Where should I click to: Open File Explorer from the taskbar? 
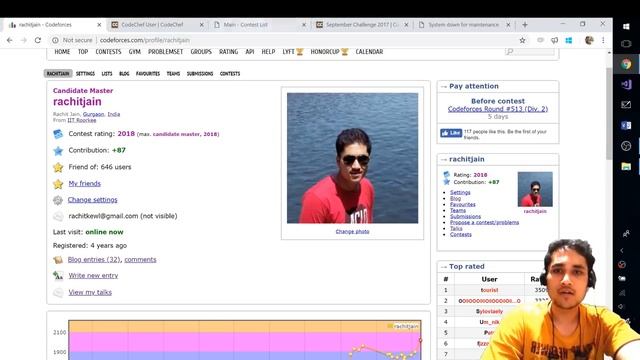[x=626, y=166]
